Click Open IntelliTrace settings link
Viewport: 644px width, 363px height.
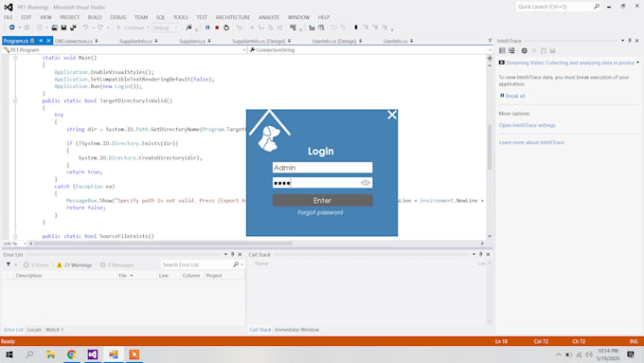click(527, 125)
